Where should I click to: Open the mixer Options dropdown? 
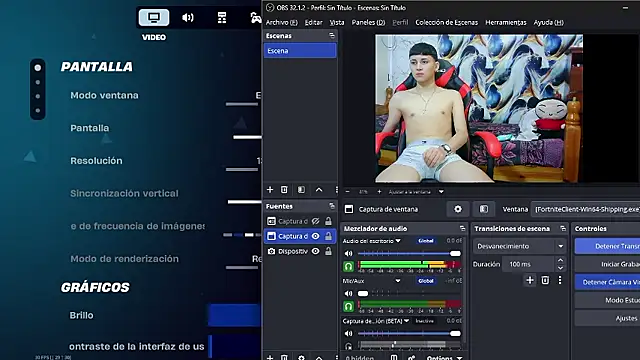click(444, 358)
